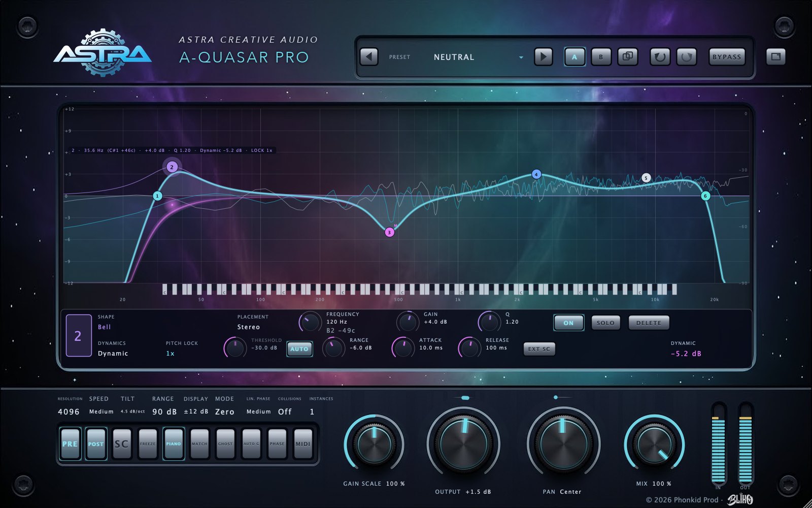
Task: Open the NEUTRAL preset dropdown
Action: (477, 57)
